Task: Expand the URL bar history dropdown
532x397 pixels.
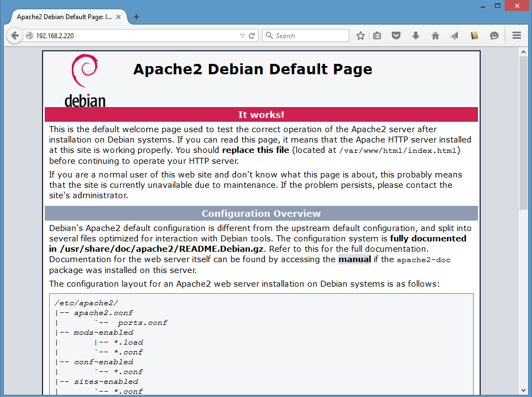Action: tap(242, 35)
